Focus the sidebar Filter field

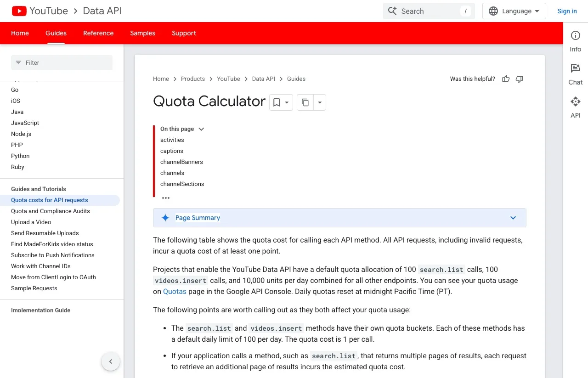pos(62,62)
